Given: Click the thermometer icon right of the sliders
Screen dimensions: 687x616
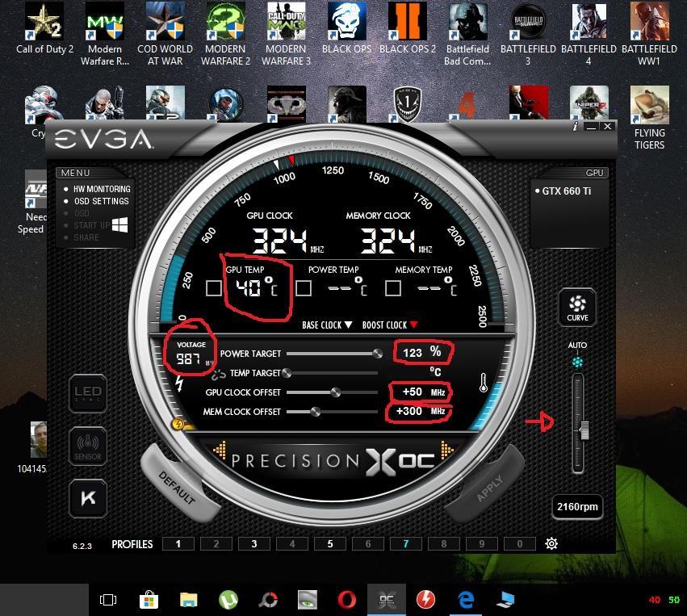Looking at the screenshot, I should (x=484, y=383).
